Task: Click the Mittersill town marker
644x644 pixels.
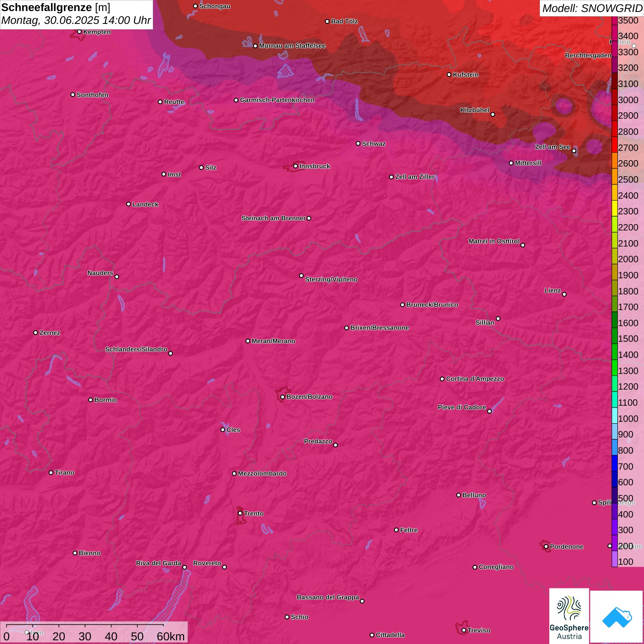Action: (x=511, y=163)
